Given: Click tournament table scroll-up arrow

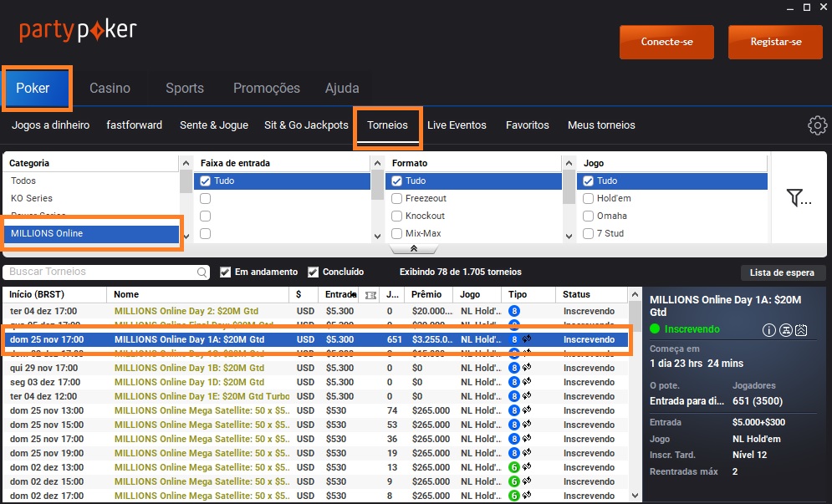Looking at the screenshot, I should pos(635,294).
